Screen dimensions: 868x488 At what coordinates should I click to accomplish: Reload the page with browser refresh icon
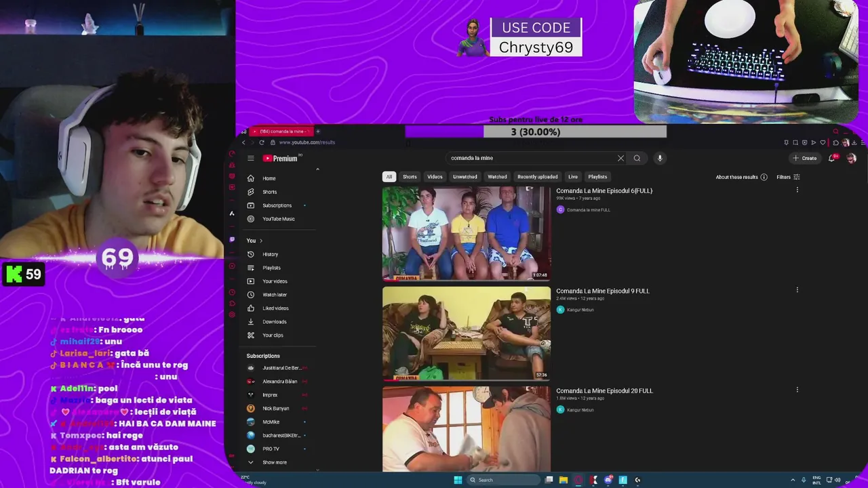click(262, 142)
